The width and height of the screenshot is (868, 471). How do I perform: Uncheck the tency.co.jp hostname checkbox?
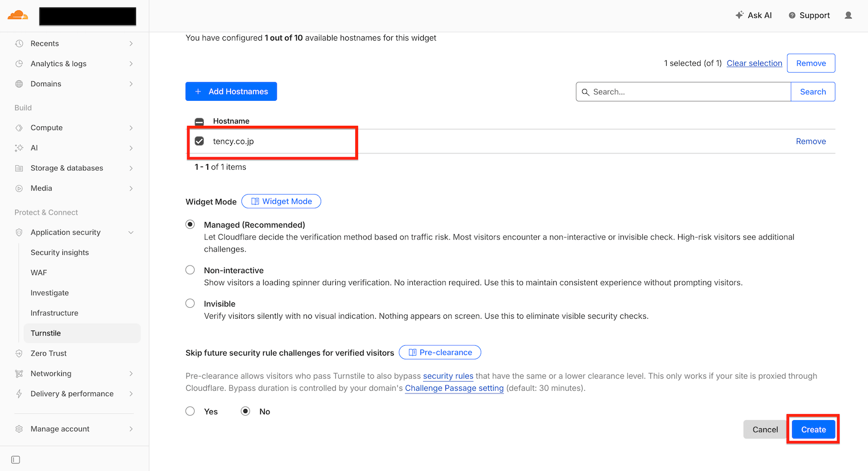point(200,141)
